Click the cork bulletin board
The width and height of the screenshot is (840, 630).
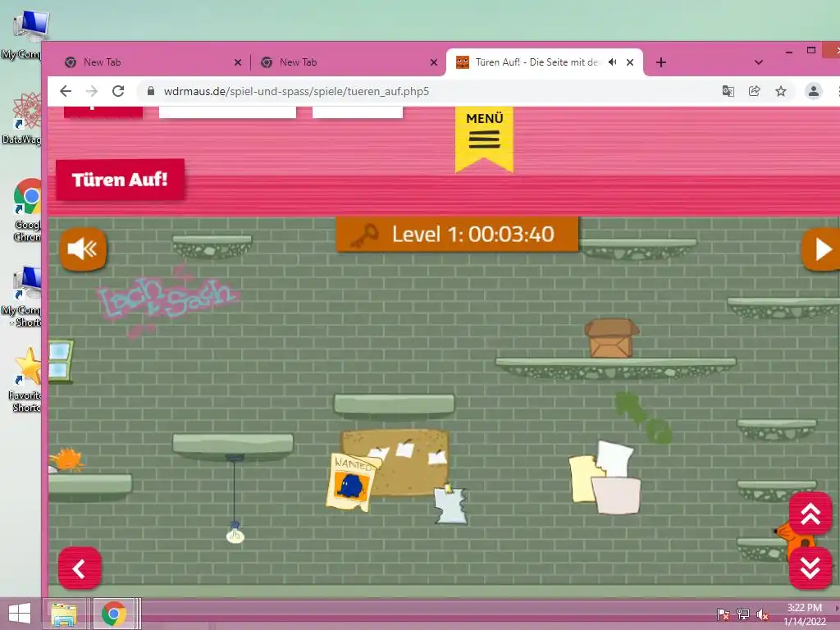point(402,461)
